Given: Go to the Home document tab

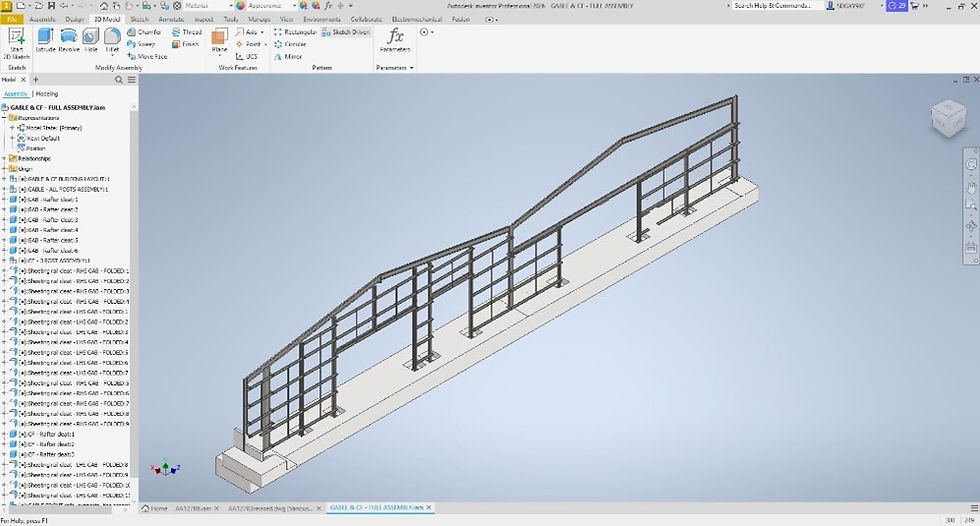Looking at the screenshot, I should pos(155,509).
